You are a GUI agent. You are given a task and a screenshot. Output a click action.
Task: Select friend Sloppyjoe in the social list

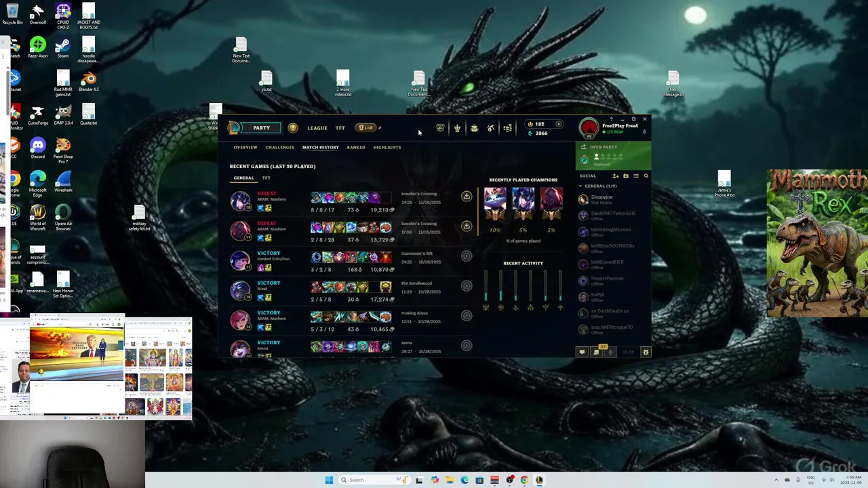[613, 199]
